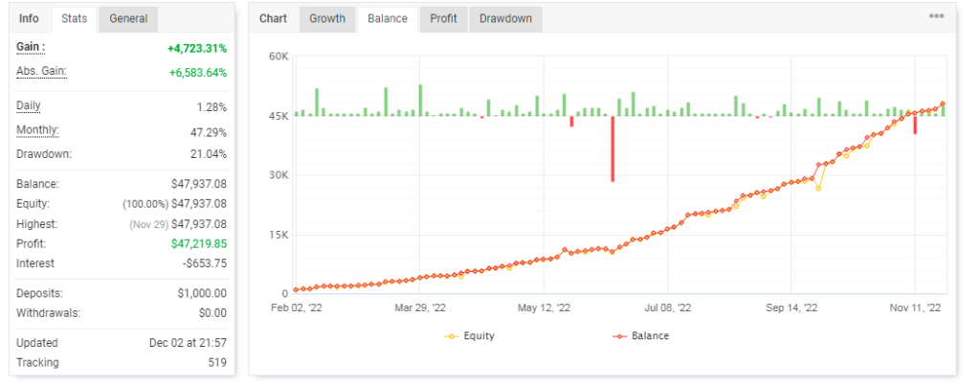Click the Tracking value 519
The image size is (980, 387).
pos(217,362)
